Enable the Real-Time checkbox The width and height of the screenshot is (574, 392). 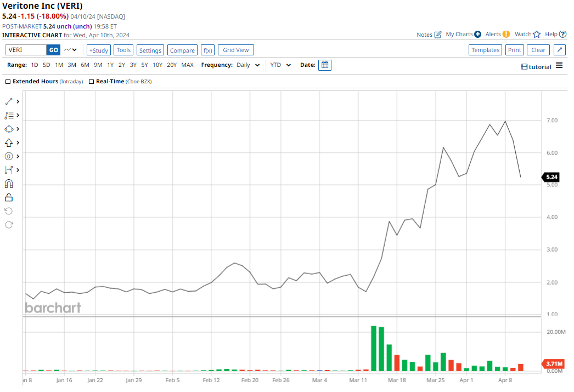(91, 82)
